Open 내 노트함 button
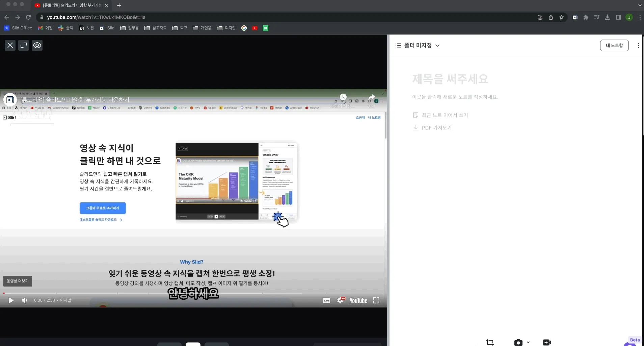The width and height of the screenshot is (644, 346). (614, 45)
